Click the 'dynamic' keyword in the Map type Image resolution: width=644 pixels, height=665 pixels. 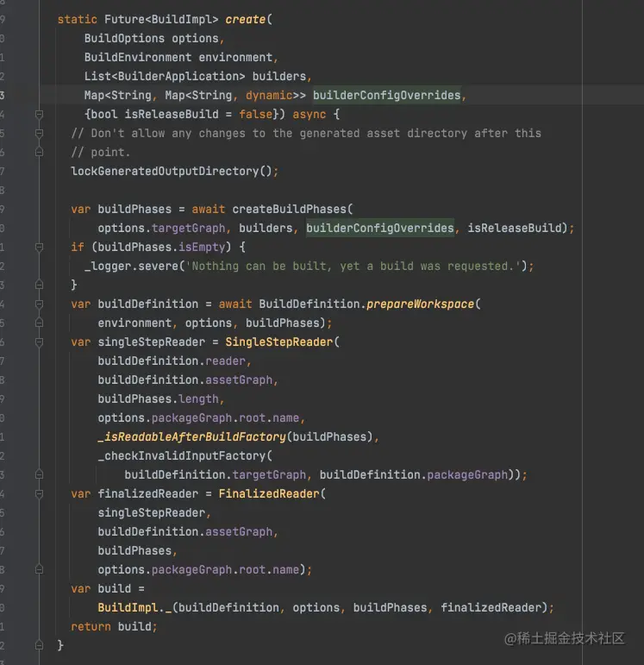269,95
